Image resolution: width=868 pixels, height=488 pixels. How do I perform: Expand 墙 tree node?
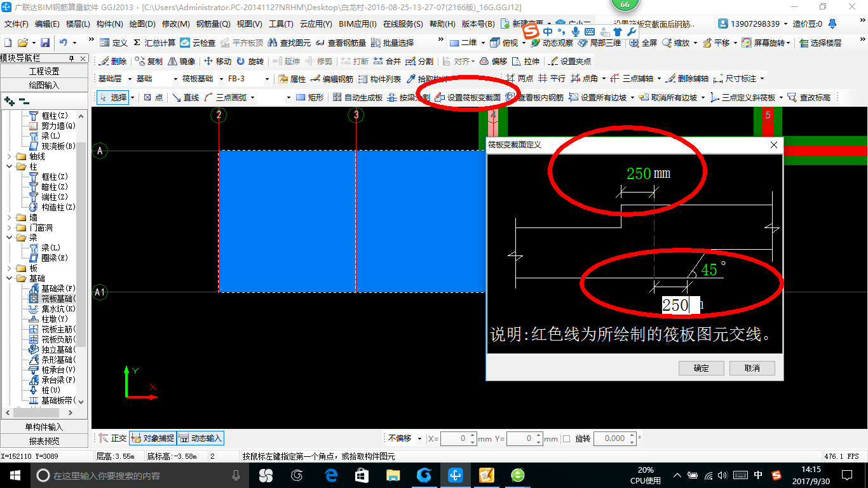[x=9, y=217]
